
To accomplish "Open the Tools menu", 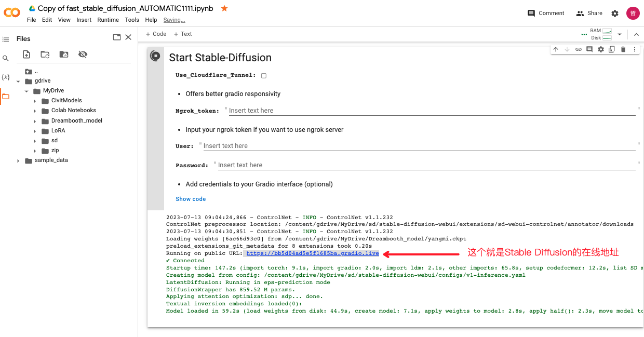I will 132,20.
